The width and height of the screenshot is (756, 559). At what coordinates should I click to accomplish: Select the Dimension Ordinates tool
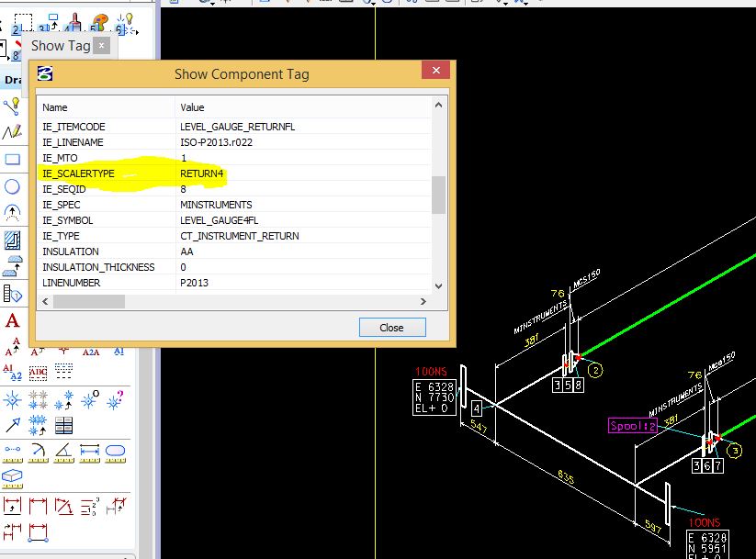[90, 506]
